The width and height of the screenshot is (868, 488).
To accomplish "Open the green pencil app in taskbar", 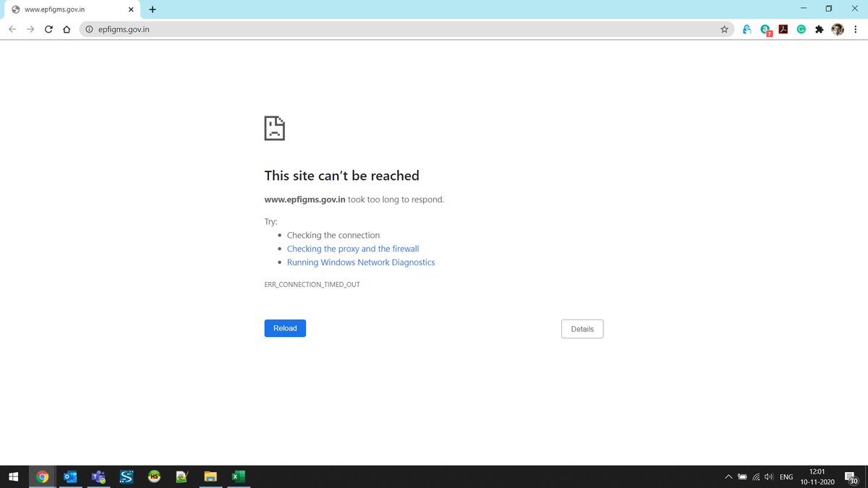I will (x=182, y=476).
